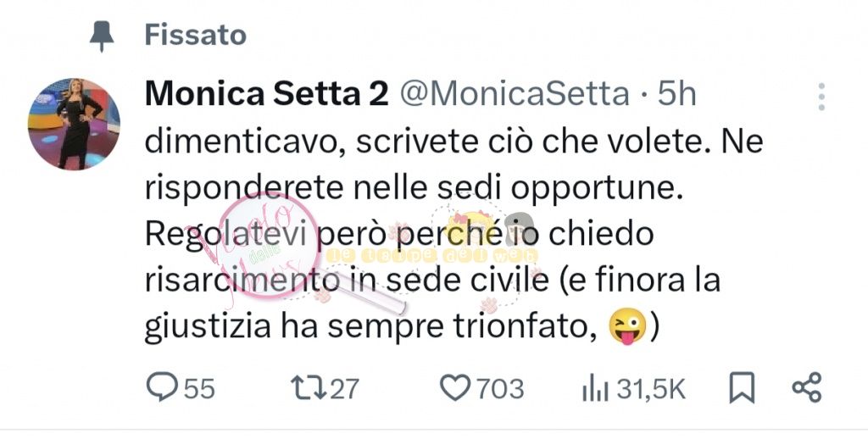The height and width of the screenshot is (439, 868).
Task: Click the 31,5K views count
Action: (x=650, y=389)
